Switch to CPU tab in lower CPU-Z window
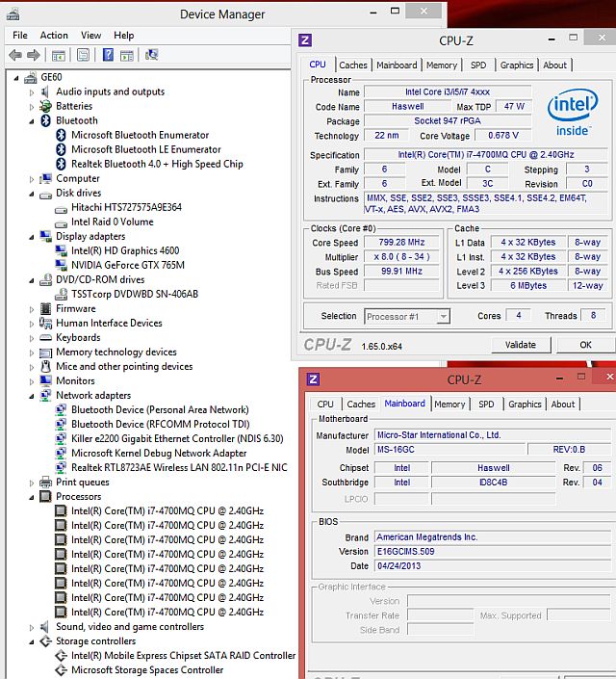 [x=325, y=404]
